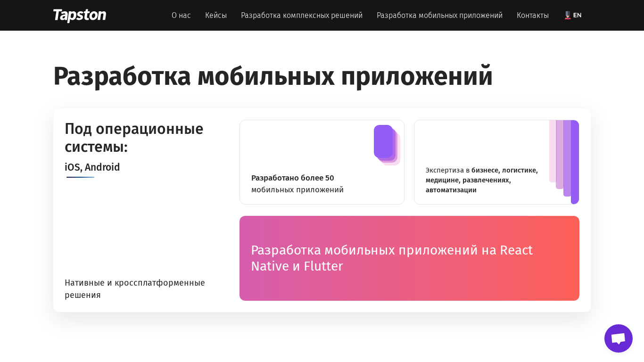Select the React Native and Flutter banner

tap(409, 258)
